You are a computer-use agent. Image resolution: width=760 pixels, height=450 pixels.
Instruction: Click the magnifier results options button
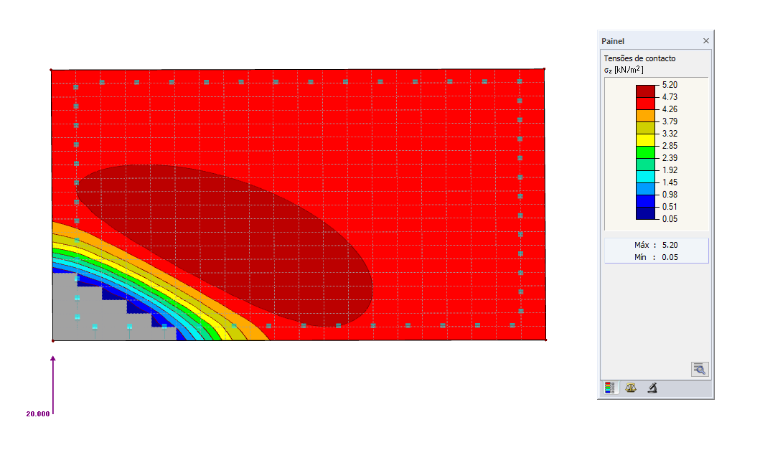coord(699,370)
